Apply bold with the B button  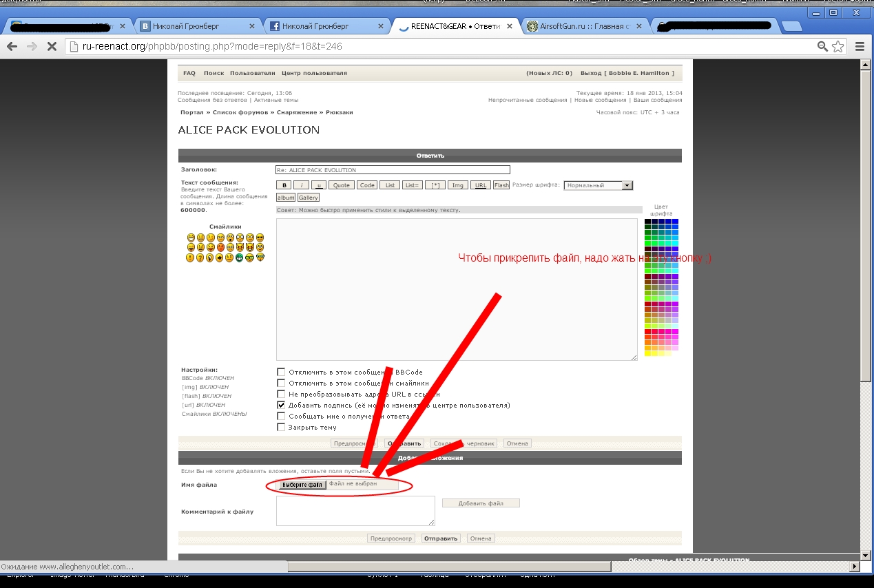click(x=284, y=185)
